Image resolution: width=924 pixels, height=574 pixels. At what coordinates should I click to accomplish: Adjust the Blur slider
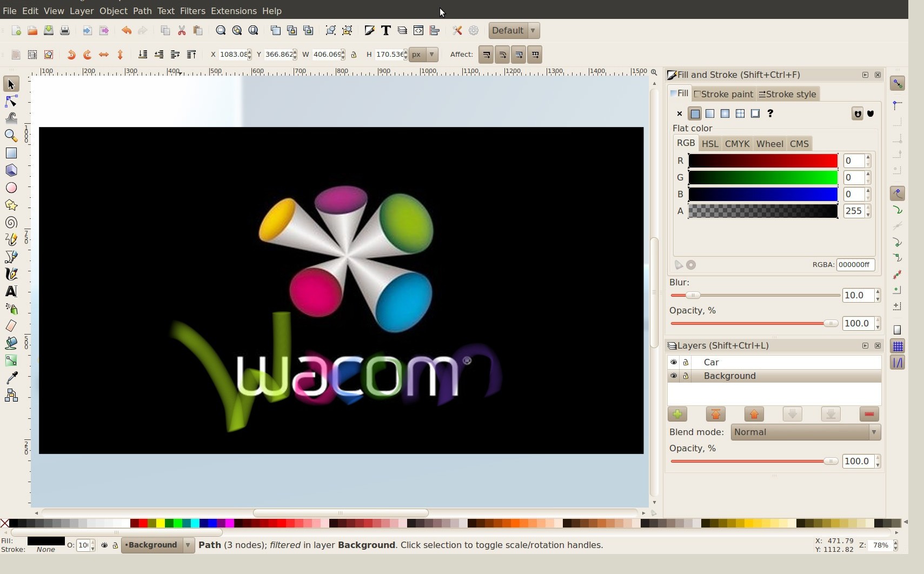pyautogui.click(x=755, y=295)
